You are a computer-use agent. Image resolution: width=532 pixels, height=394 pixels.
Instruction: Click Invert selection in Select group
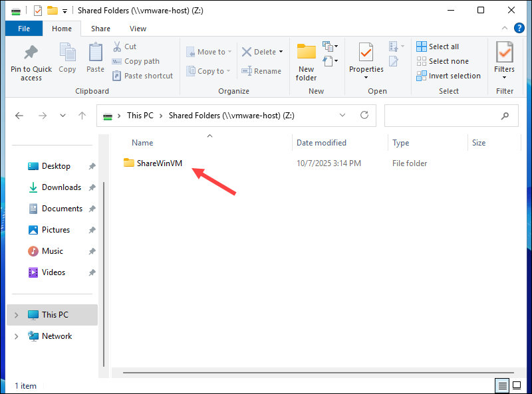pos(448,76)
